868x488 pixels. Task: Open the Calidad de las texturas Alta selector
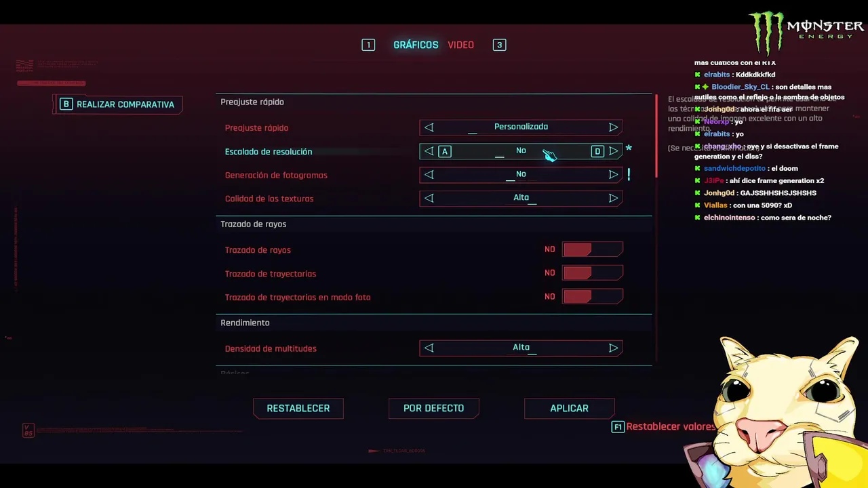coord(521,199)
